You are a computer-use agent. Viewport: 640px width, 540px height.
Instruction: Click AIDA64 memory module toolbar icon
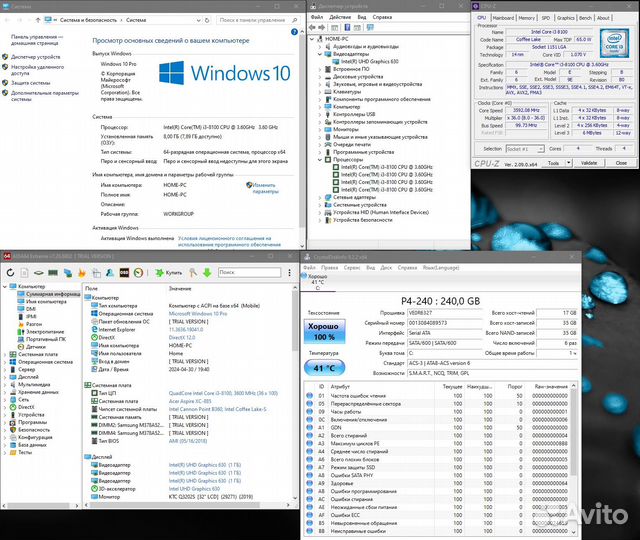(53, 272)
